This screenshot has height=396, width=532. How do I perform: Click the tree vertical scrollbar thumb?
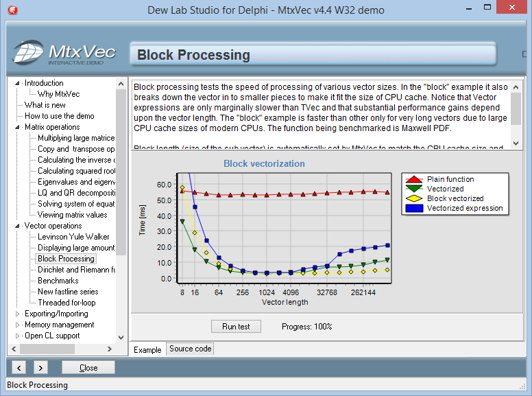point(121,172)
